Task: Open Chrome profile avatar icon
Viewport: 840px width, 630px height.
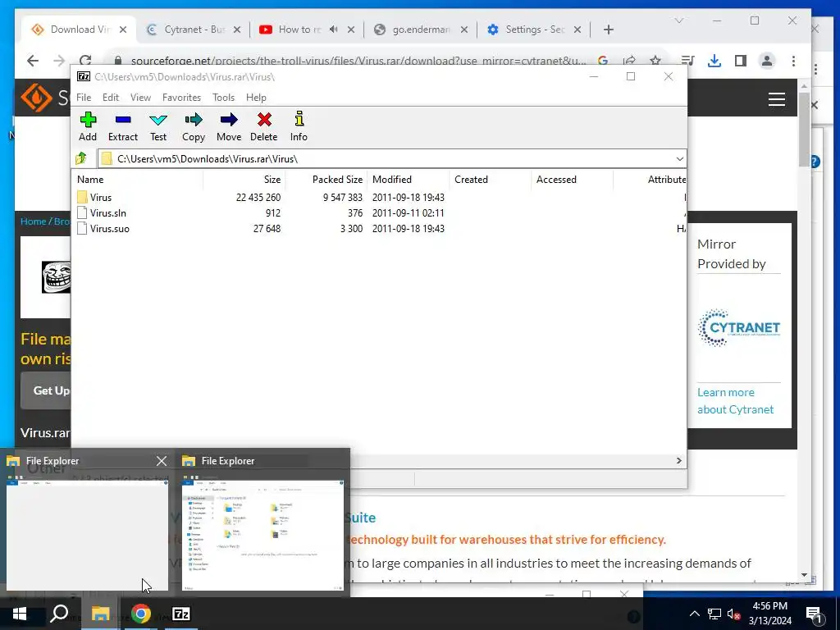Action: (x=767, y=61)
